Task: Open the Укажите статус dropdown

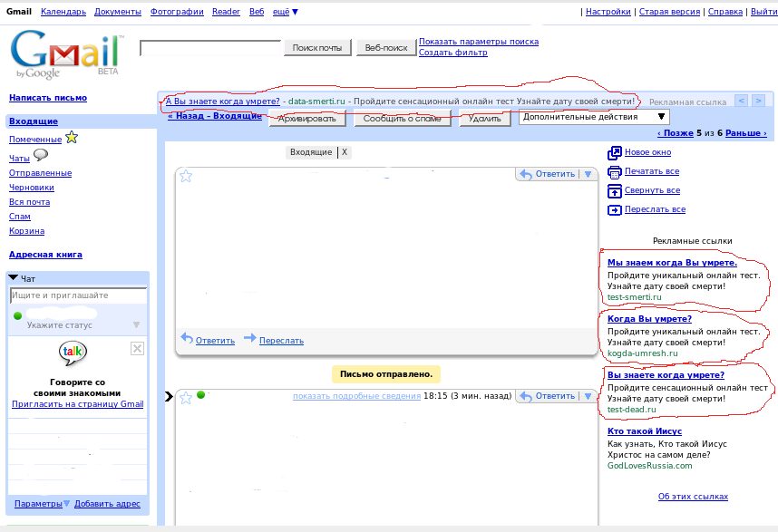Action: click(x=136, y=324)
